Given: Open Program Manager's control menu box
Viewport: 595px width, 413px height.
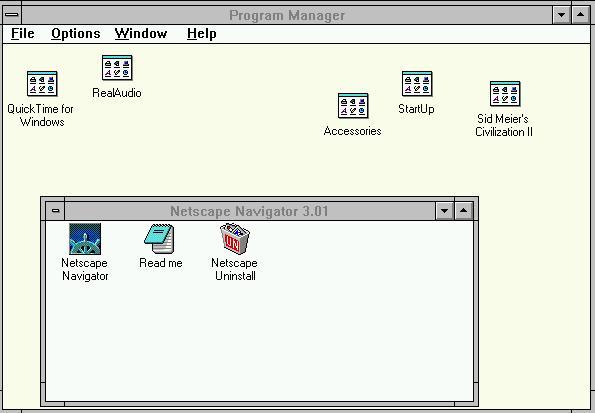Looking at the screenshot, I should [12, 15].
